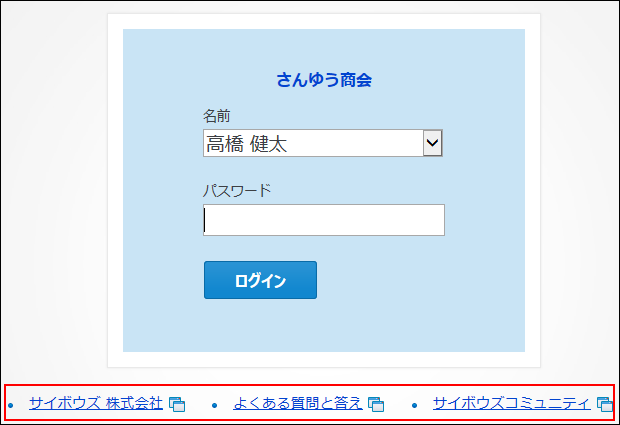This screenshot has height=425, width=620.
Task: Click the 名前 label
Action: tap(216, 116)
